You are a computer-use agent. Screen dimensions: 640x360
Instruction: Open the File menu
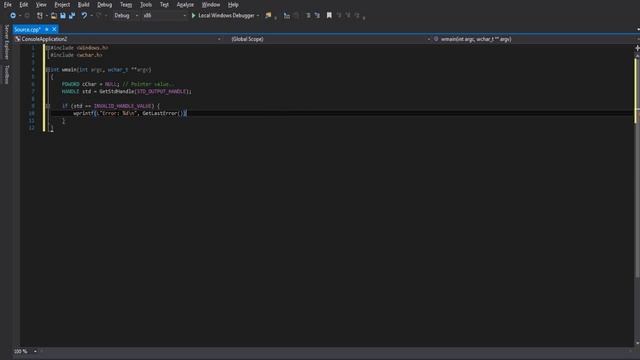pos(7,4)
